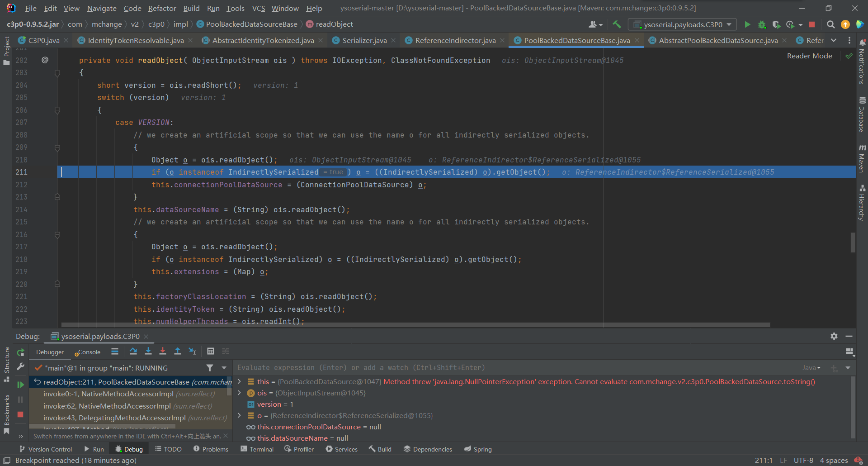868x466 pixels.
Task: Click the debug layout settings icon at right
Action: (x=849, y=352)
